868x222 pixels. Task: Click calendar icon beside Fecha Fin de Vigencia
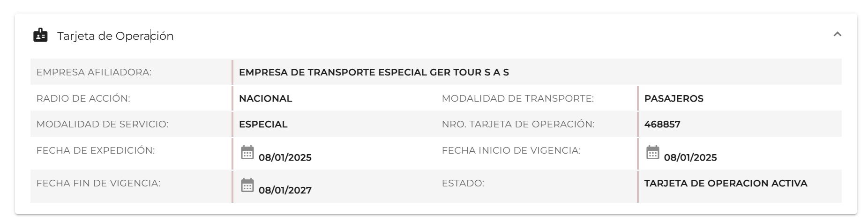click(x=247, y=185)
